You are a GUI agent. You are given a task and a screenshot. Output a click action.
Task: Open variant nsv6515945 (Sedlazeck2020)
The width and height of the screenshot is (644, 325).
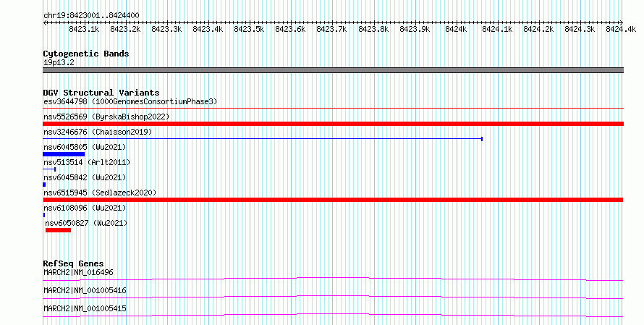point(100,193)
